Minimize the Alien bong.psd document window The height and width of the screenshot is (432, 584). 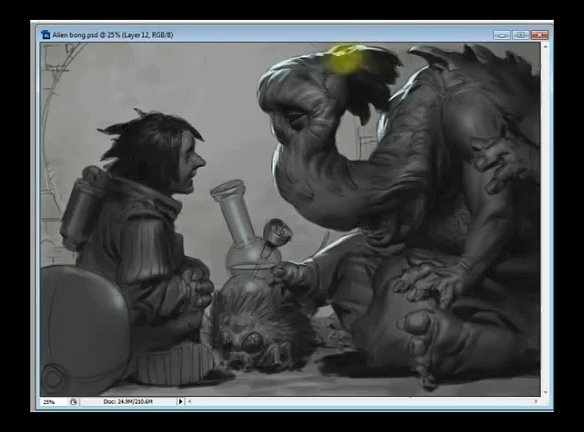click(x=502, y=35)
